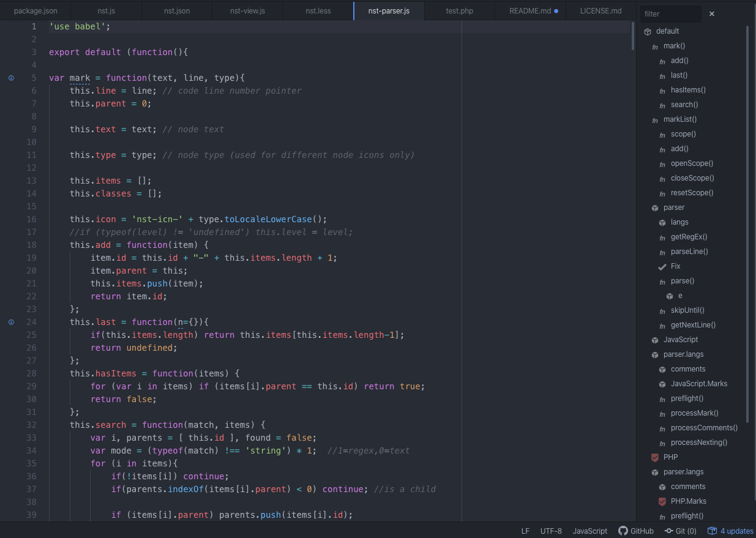This screenshot has width=756, height=538.
Task: Open the UTF-8 encoding selector
Action: (551, 531)
